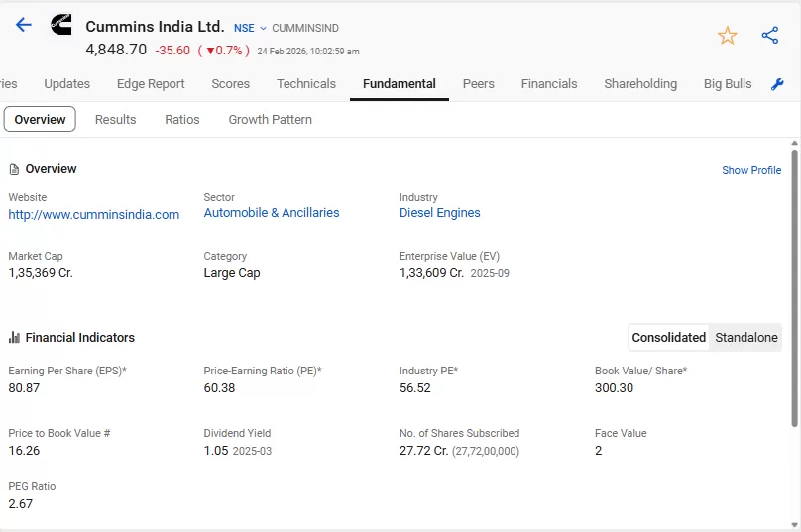Click the Cummins India Ltd. title
This screenshot has width=801, height=532.
point(155,26)
